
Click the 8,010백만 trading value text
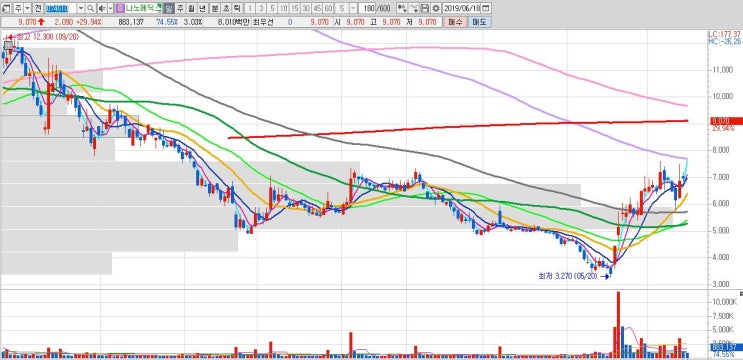coord(234,22)
